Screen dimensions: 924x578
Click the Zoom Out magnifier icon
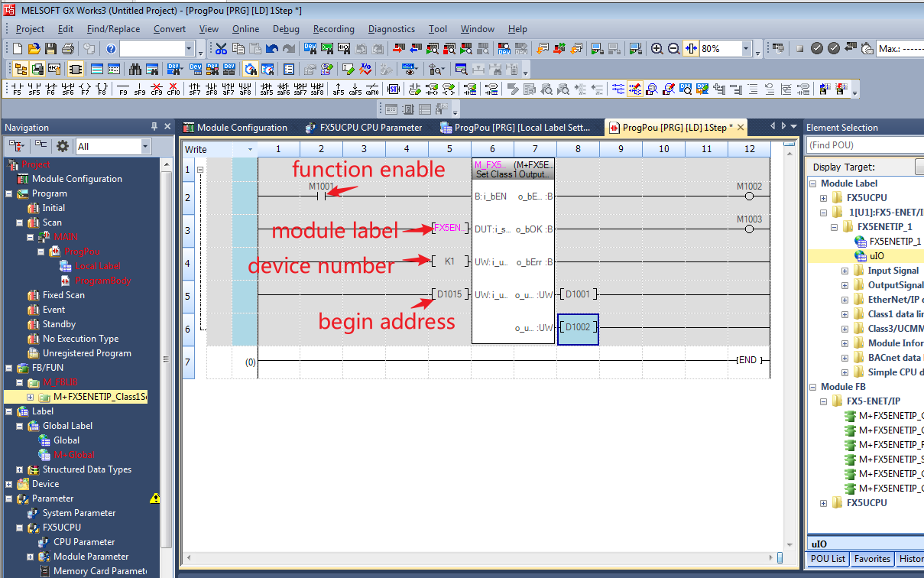tap(673, 49)
